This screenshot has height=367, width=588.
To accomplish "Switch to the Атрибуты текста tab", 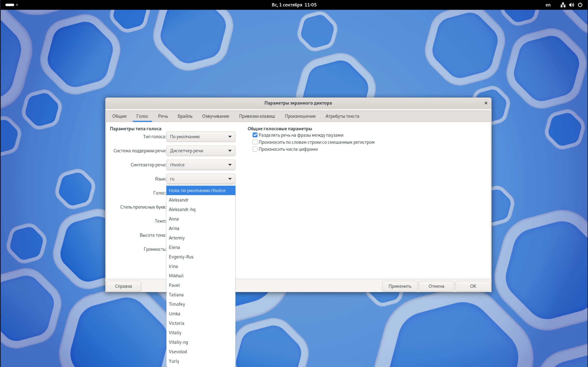I will 342,116.
